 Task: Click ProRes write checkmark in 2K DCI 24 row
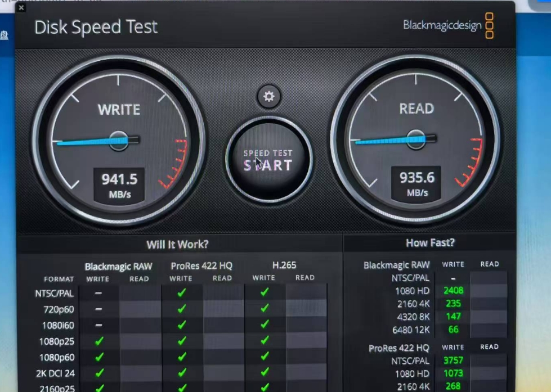pos(182,372)
